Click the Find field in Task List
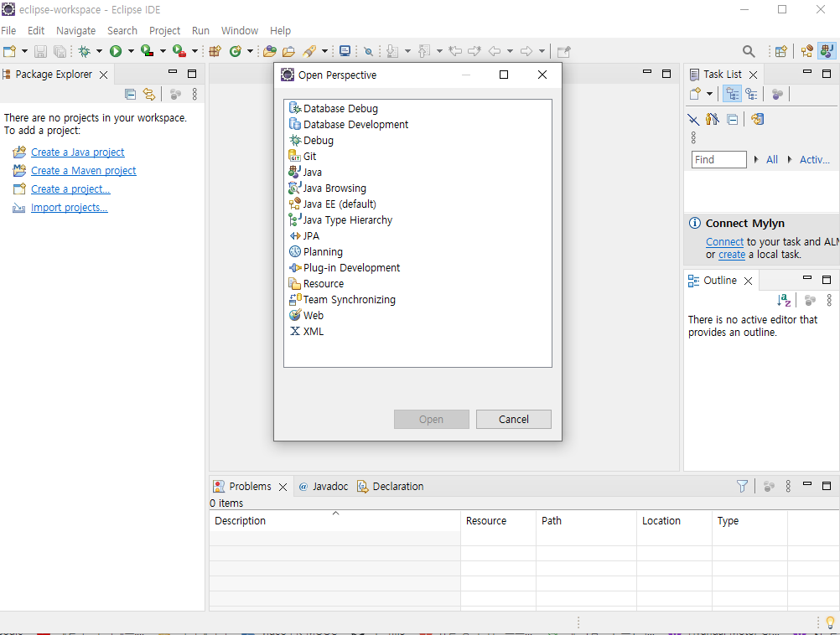Screen dimensions: 840x635 [x=719, y=159]
